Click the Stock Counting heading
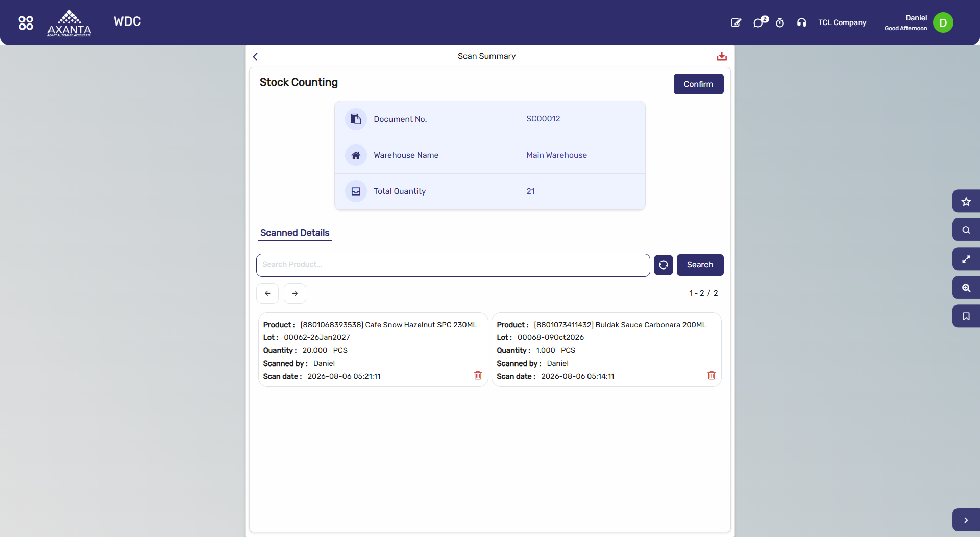Screen dimensions: 980x537 tap(299, 82)
